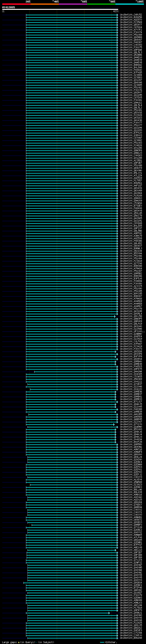Click the green identity legend segment
This screenshot has height=644, width=146.
point(101,4)
